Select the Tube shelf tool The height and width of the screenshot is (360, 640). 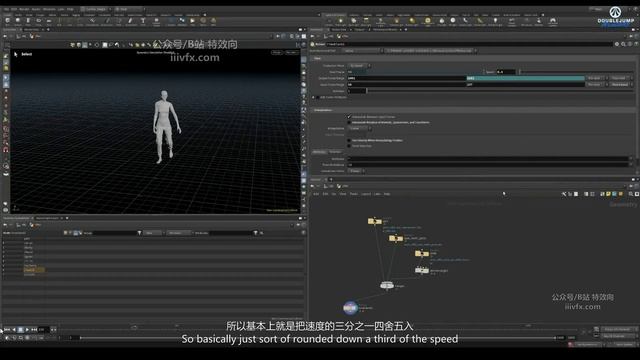pos(28,21)
